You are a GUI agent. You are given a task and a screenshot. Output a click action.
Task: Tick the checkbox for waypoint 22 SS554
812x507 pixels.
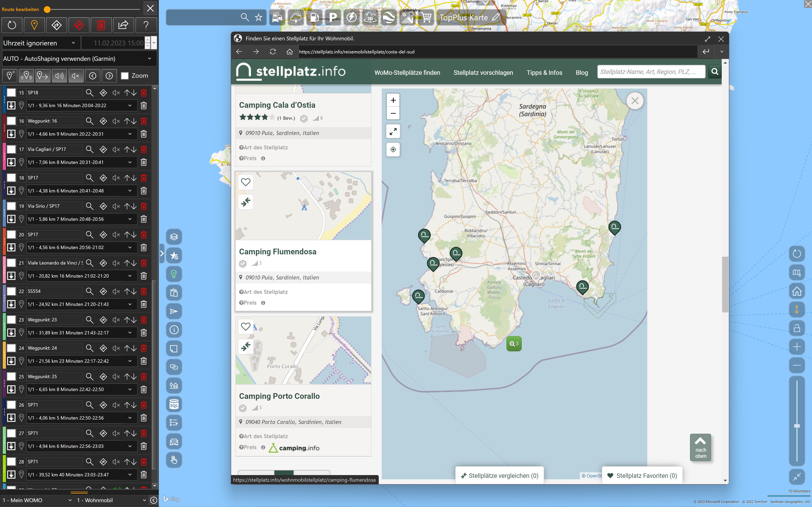coord(11,291)
